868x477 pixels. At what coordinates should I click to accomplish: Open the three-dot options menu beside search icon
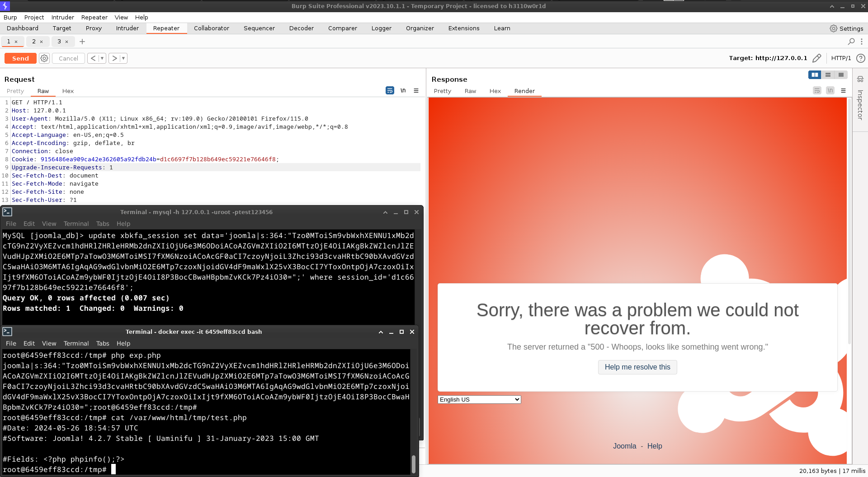[x=862, y=42]
